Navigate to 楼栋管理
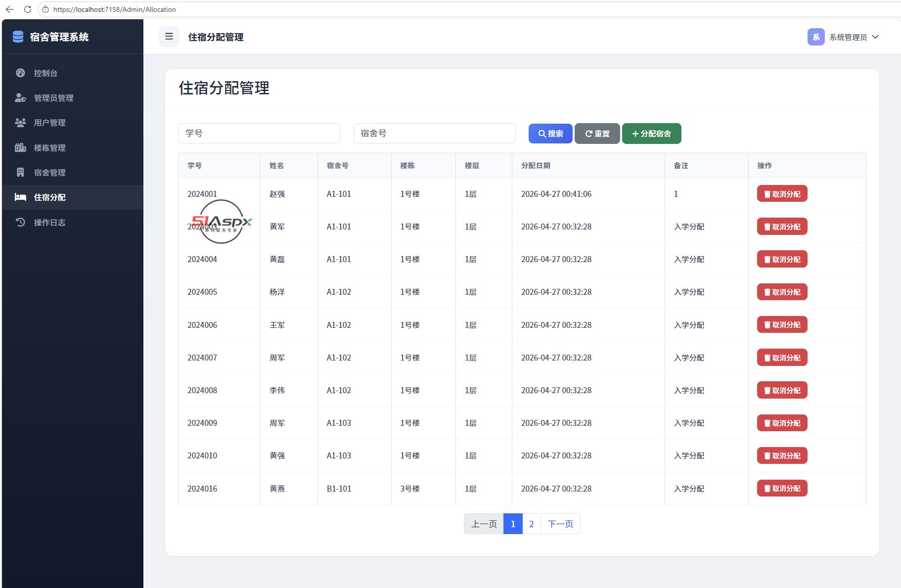The width and height of the screenshot is (901, 588). [x=73, y=147]
